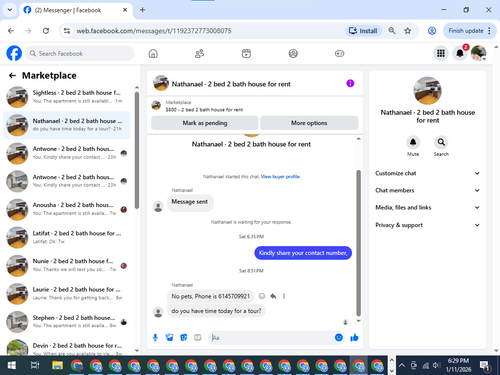Open the Chrome tab search dropdown

pyautogui.click(x=10, y=10)
